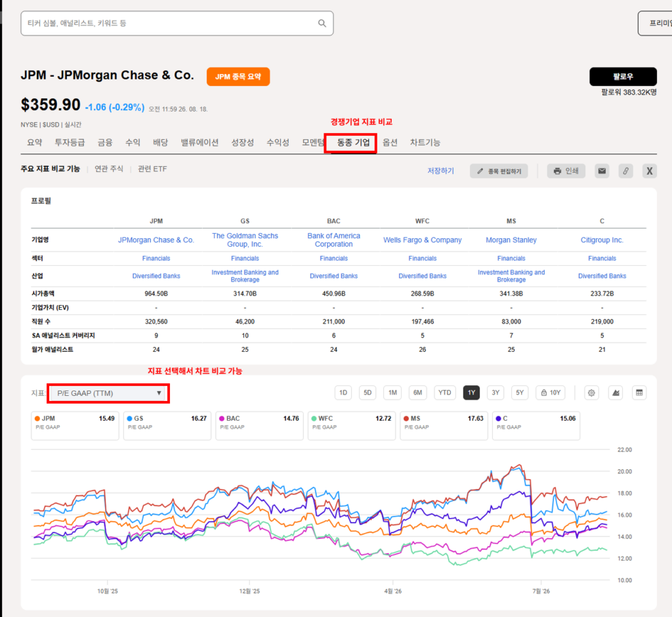672x617 pixels.
Task: Share on X icon
Action: pos(649,171)
